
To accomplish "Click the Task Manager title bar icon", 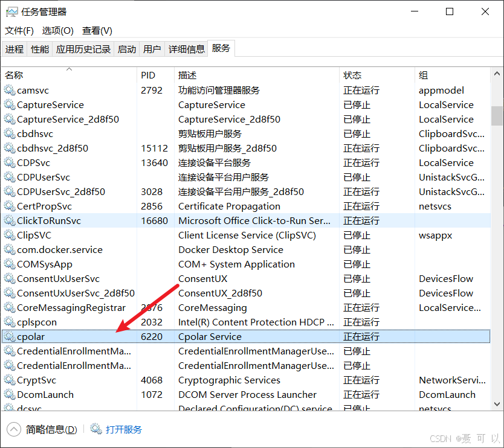I will [12, 12].
